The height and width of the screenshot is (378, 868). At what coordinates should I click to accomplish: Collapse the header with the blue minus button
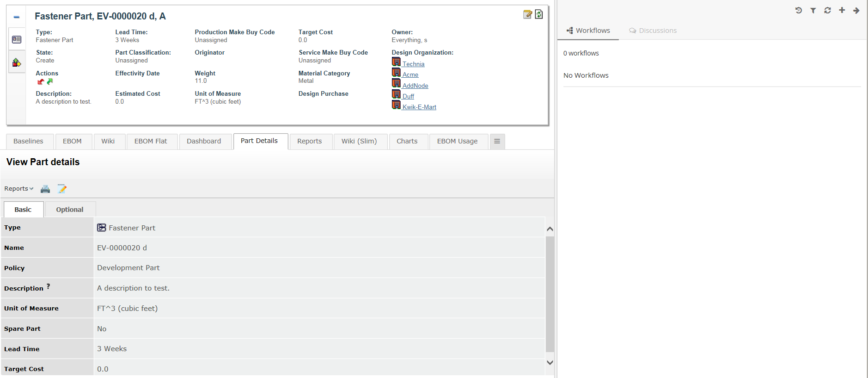[x=17, y=17]
